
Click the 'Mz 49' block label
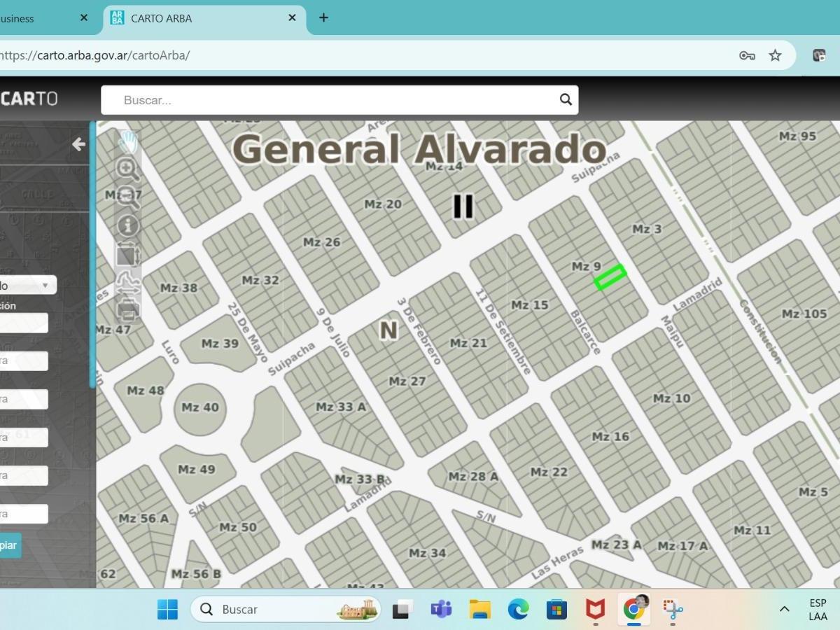coord(197,470)
